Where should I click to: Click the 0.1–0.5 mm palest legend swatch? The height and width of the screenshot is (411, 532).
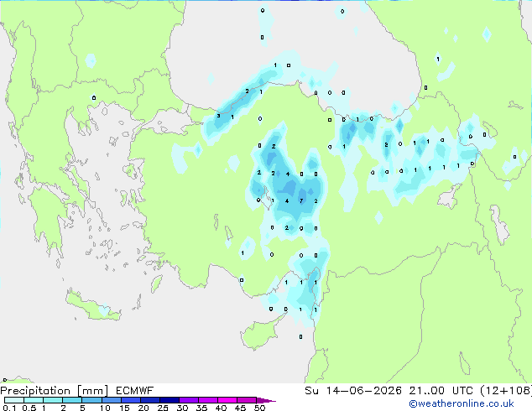[x=14, y=400]
